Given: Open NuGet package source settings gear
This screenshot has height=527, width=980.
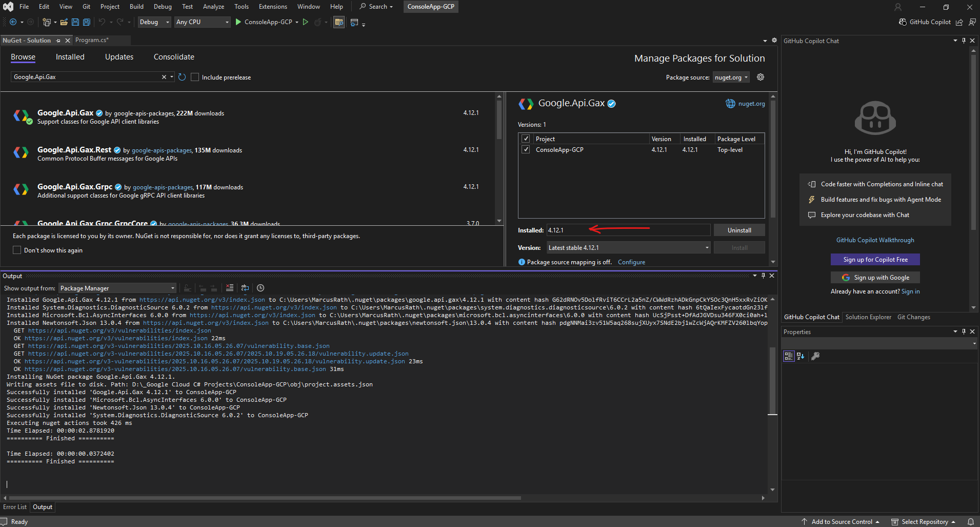Looking at the screenshot, I should [761, 77].
